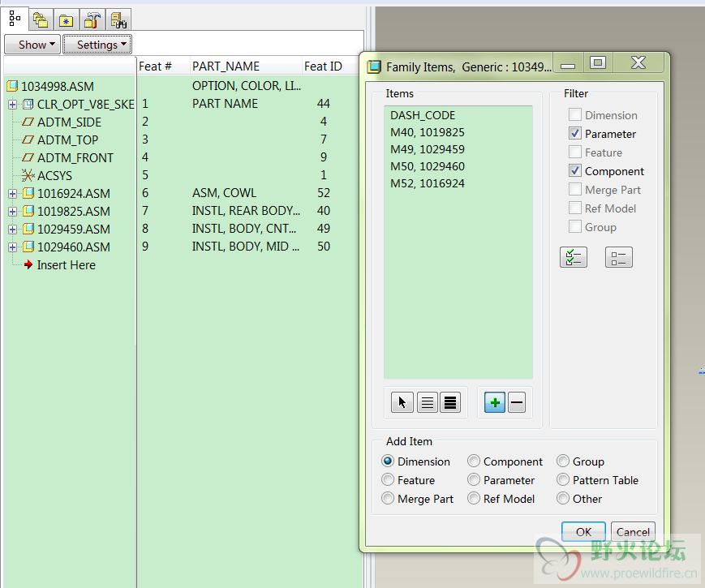This screenshot has height=588, width=705.
Task: Click the ADTM_SIDE datum plane icon
Action: coord(28,122)
